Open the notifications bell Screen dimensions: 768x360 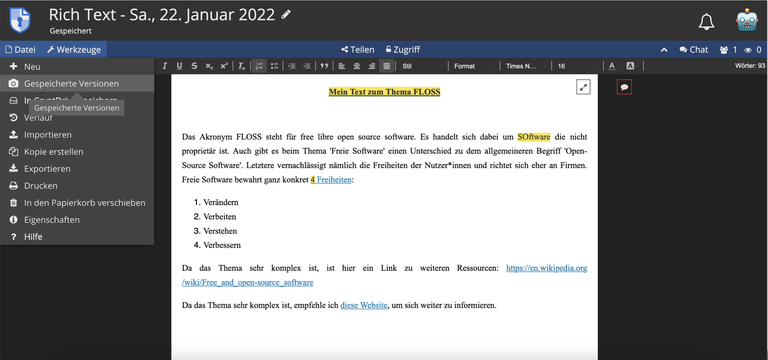point(706,22)
